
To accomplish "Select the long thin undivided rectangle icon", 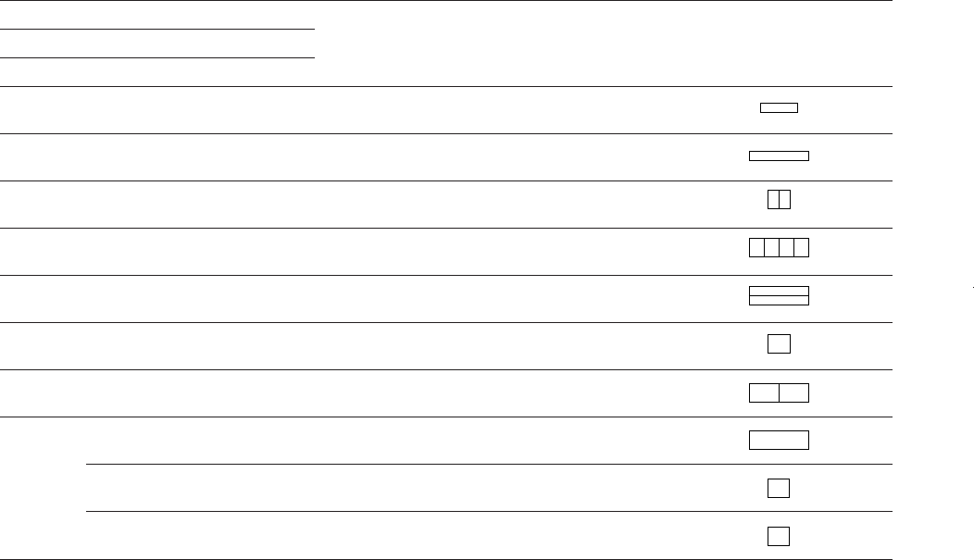I will (x=779, y=156).
